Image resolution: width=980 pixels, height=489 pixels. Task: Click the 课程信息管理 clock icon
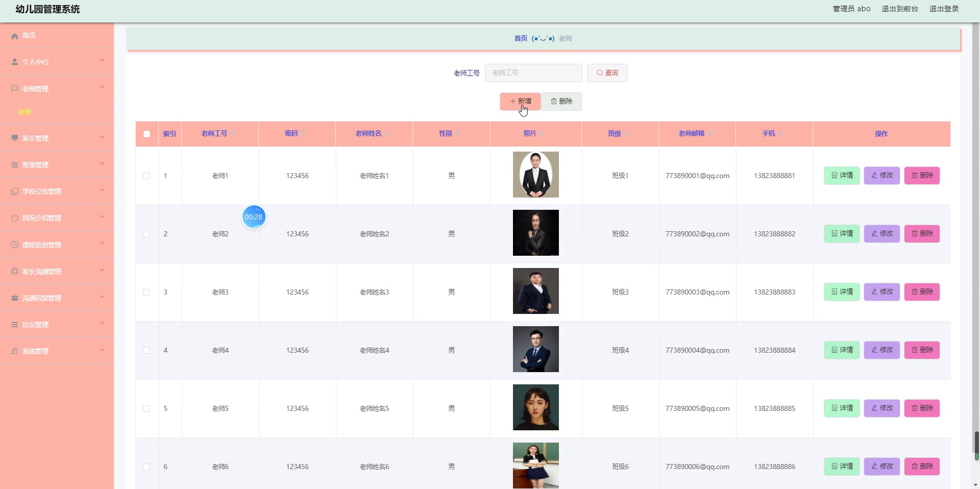point(14,244)
